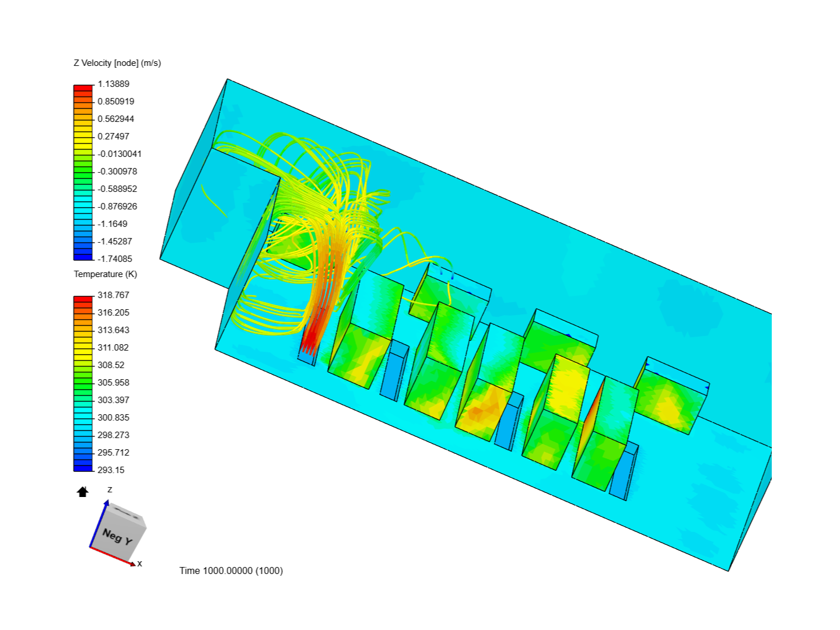Reset the view with the home icon
The height and width of the screenshot is (630, 840).
[83, 492]
